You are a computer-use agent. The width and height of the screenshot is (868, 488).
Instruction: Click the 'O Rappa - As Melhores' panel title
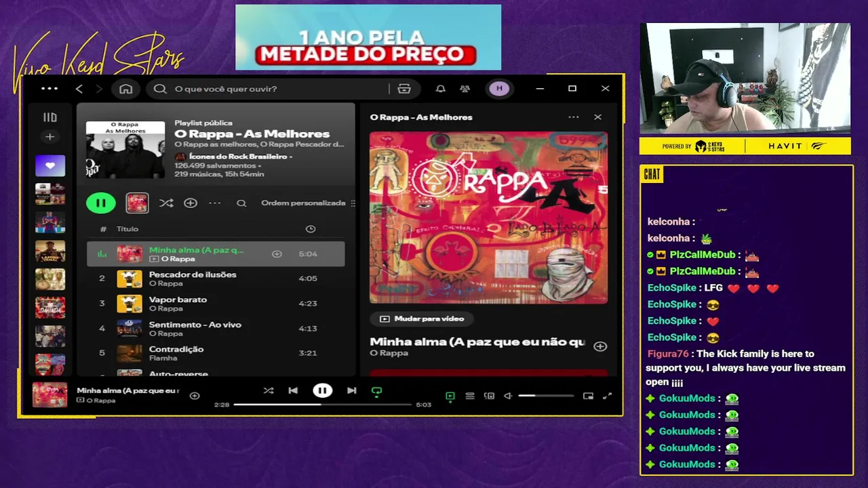pyautogui.click(x=421, y=117)
